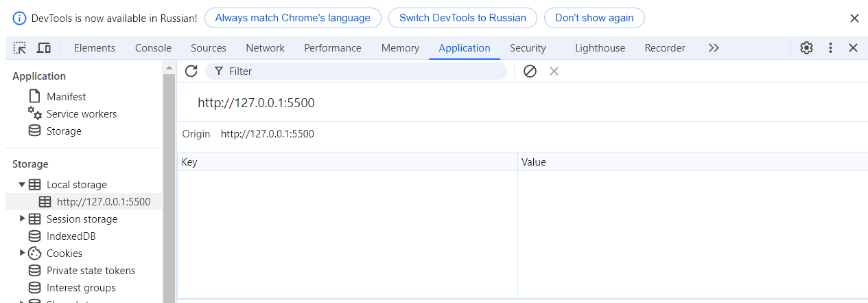
Task: Switch to the Console tab
Action: tap(153, 48)
